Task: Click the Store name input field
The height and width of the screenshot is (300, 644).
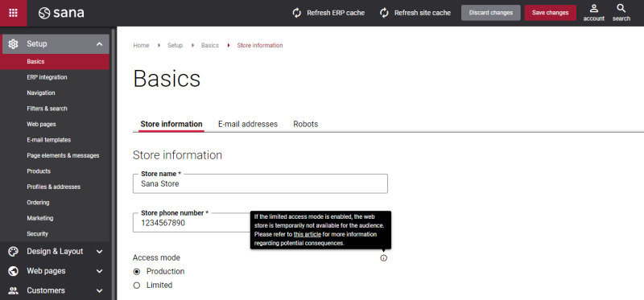Action: (x=260, y=184)
